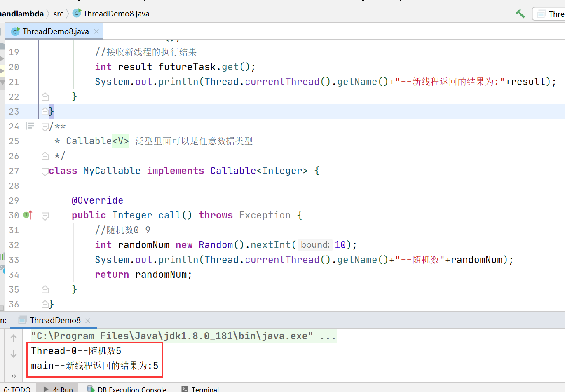Click the string "--随机数" on line 33
Viewport: 565px width, 392px height.
420,260
